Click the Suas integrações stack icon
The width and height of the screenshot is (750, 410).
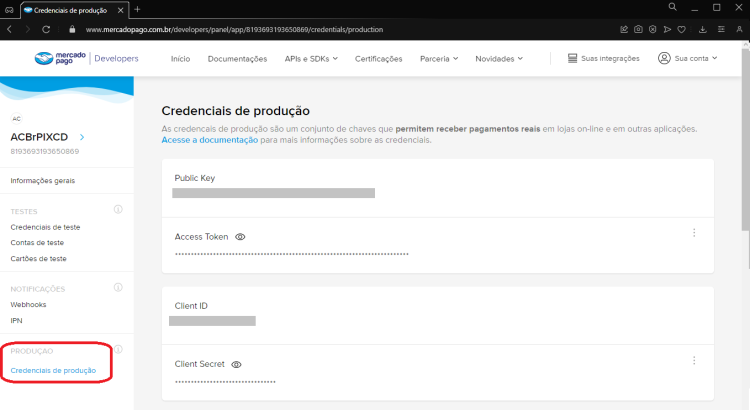click(x=572, y=58)
